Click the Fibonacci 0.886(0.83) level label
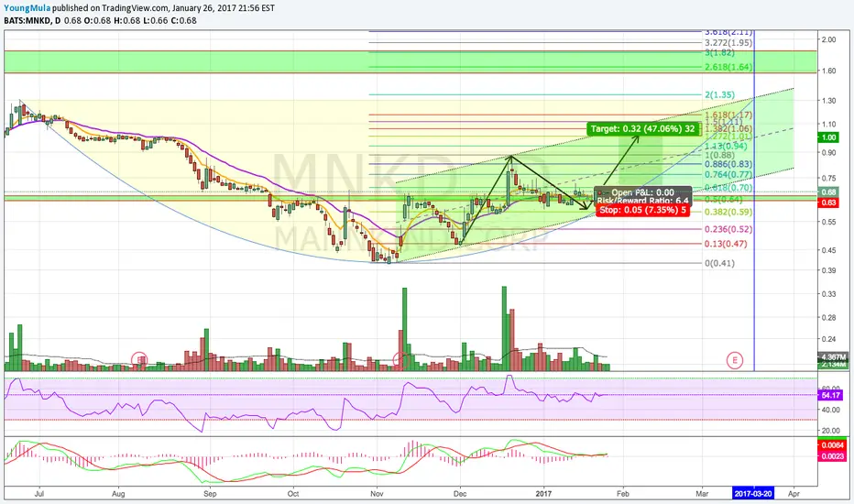 click(728, 164)
